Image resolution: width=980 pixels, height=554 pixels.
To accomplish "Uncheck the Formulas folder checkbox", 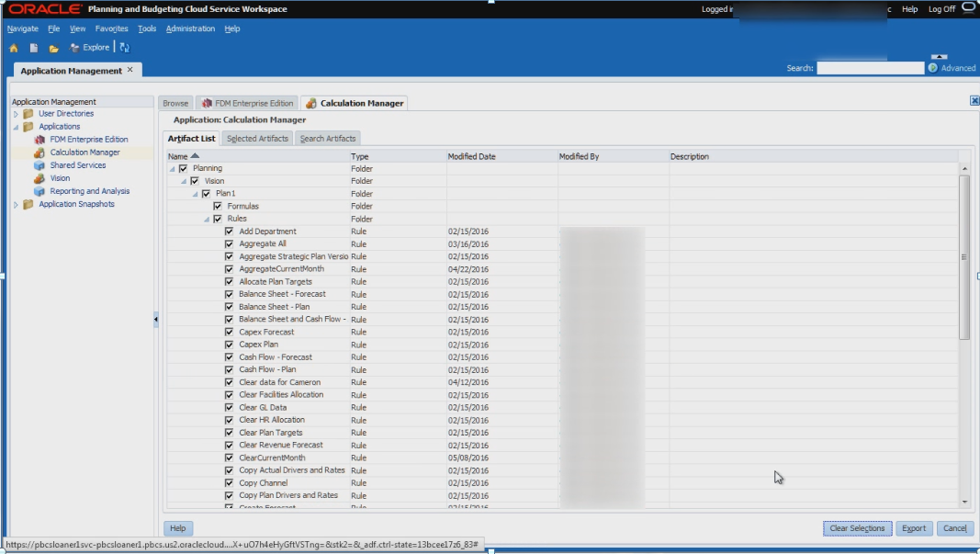I will 218,206.
